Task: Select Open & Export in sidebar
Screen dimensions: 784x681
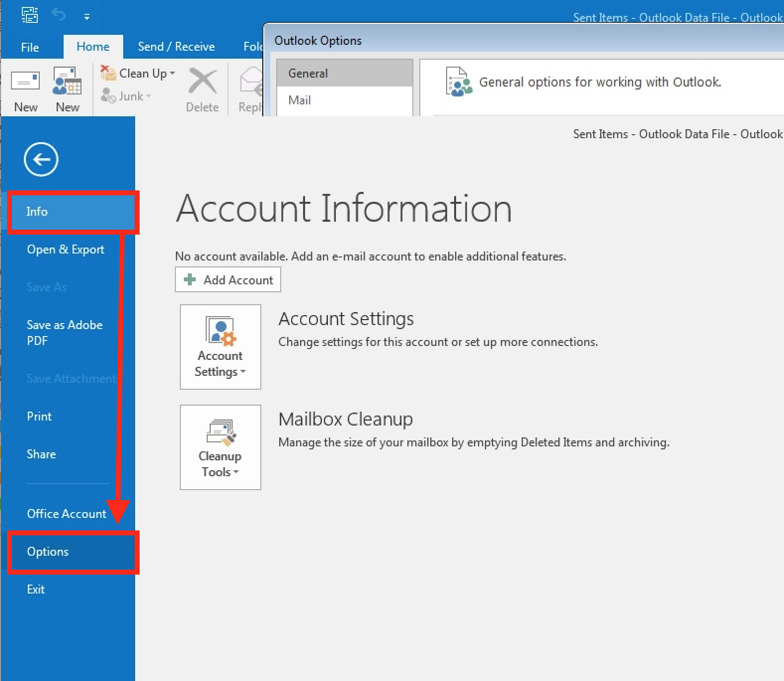Action: click(x=66, y=250)
